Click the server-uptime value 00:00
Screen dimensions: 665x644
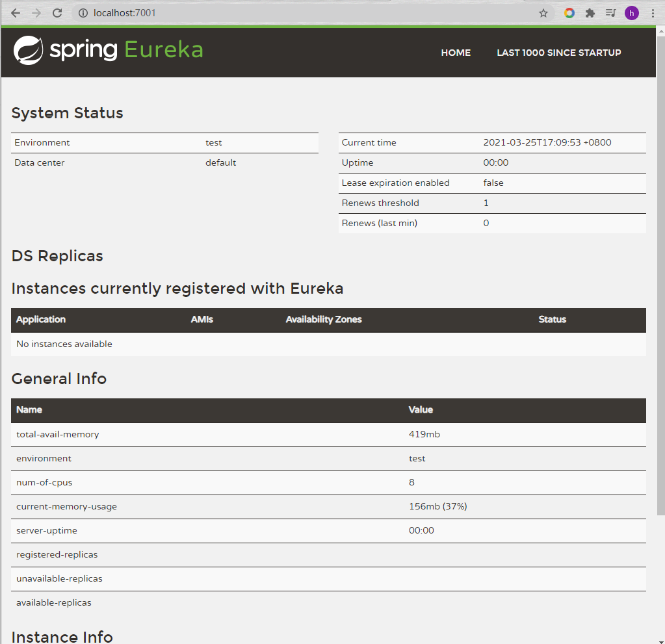click(422, 531)
